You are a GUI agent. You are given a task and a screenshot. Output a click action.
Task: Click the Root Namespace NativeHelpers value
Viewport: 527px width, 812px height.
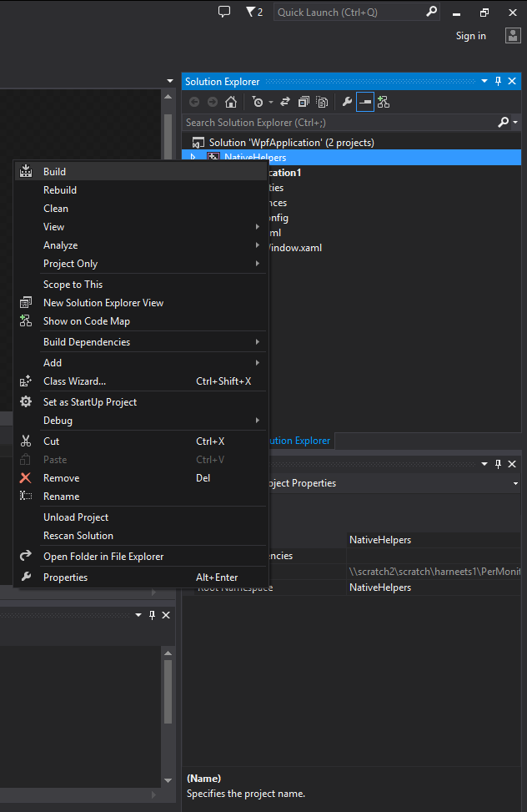point(434,588)
